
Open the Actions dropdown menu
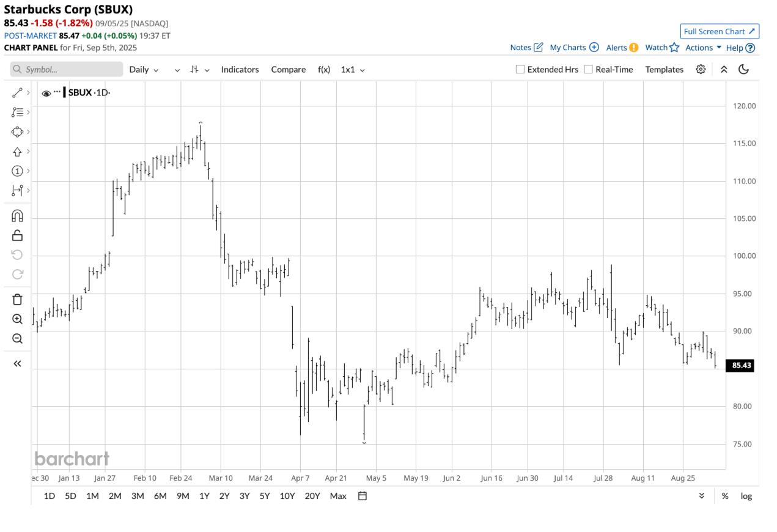tap(704, 47)
